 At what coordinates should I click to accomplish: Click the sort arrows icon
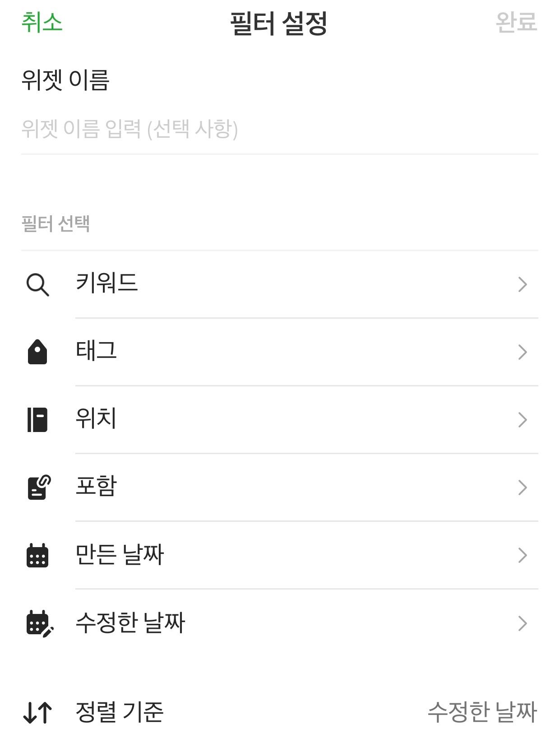pos(37,713)
